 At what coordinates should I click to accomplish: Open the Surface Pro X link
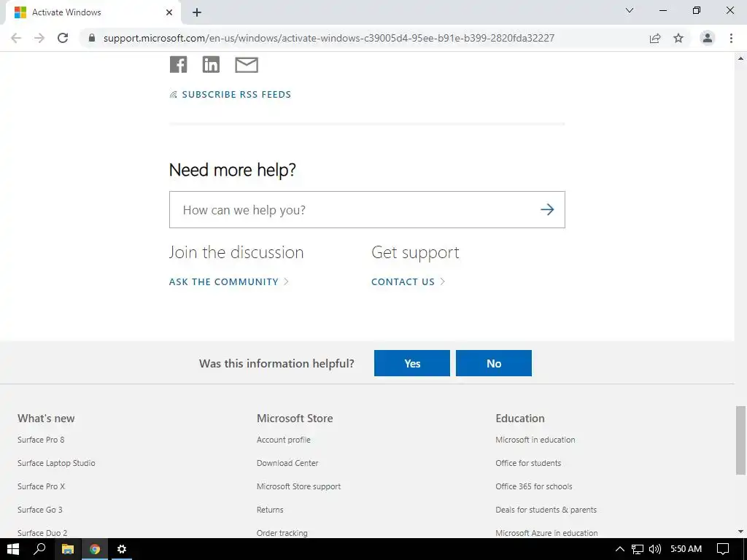(x=42, y=486)
